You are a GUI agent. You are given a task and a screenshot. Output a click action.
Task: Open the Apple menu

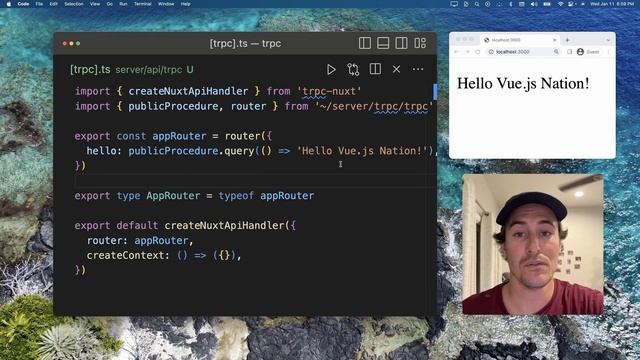(9, 4)
